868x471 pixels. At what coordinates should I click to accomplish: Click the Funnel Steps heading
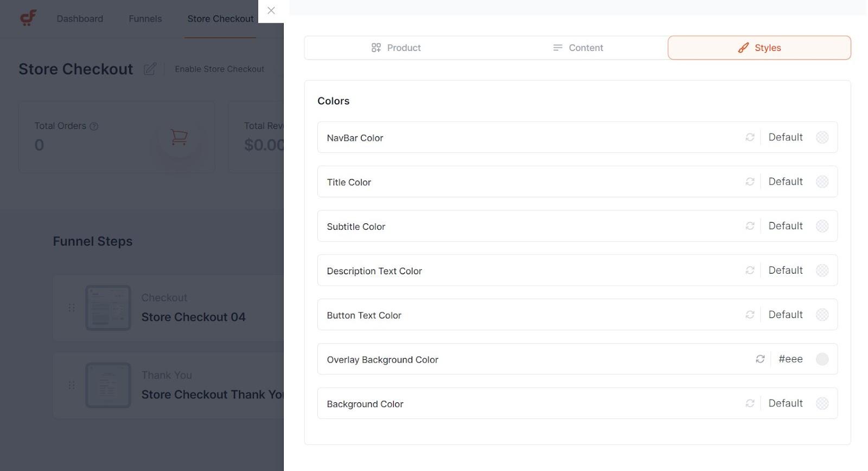pos(93,241)
